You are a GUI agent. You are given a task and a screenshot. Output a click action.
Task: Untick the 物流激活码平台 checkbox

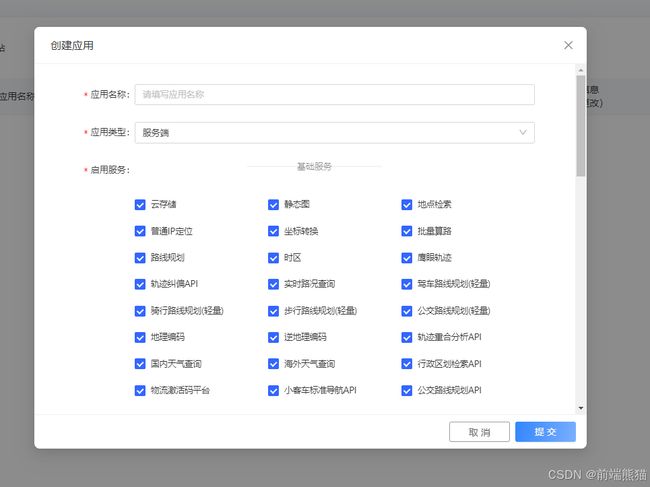[140, 390]
